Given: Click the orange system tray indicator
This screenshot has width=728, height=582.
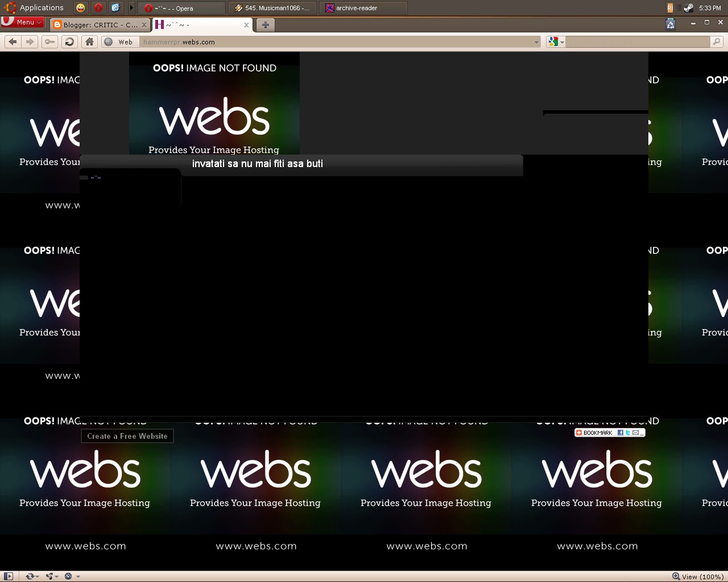Looking at the screenshot, I should tap(670, 8).
